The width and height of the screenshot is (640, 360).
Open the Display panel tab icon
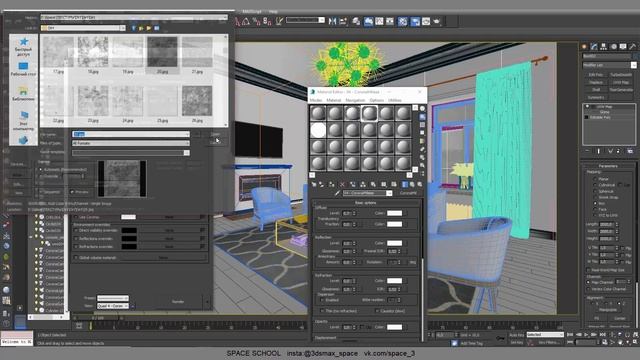pyautogui.click(x=623, y=47)
